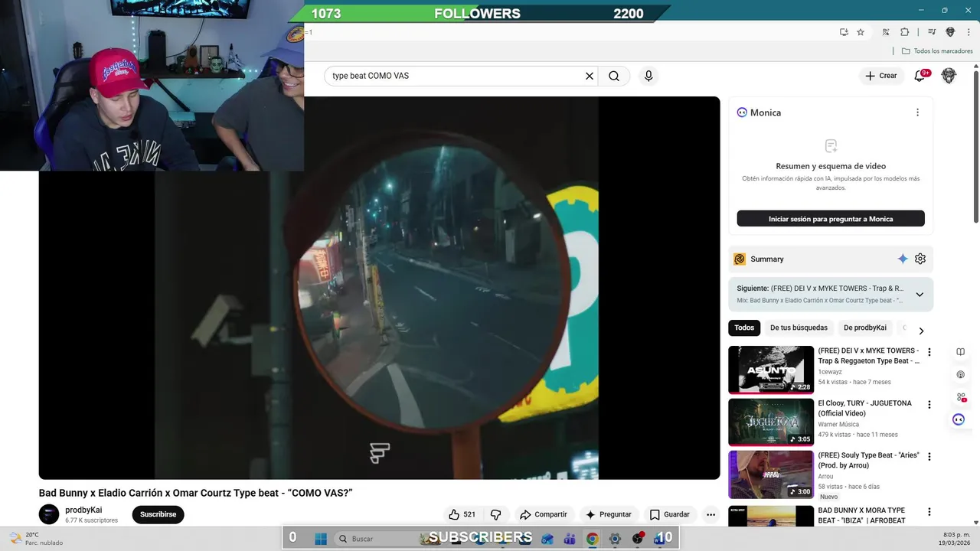The width and height of the screenshot is (980, 551).
Task: Click prodbyKai channel avatar
Action: click(x=49, y=514)
